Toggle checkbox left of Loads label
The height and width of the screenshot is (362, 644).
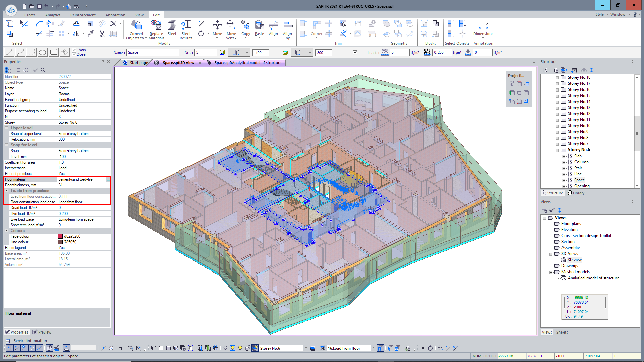coord(355,52)
